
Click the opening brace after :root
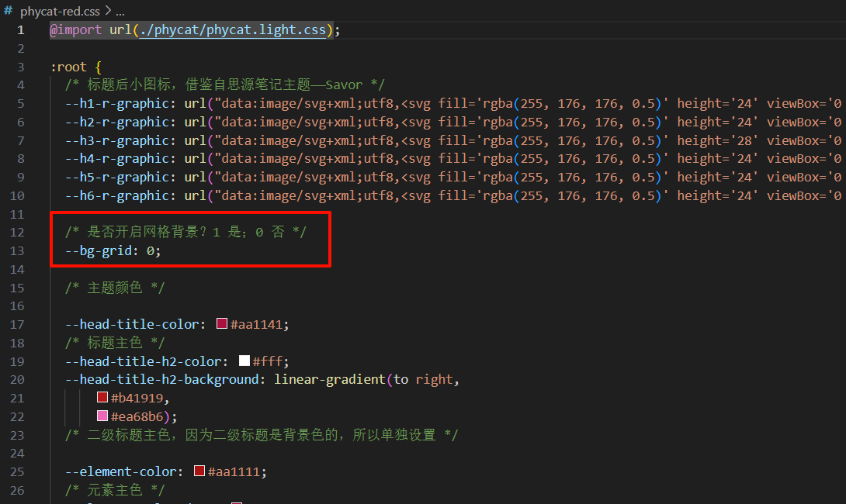tap(99, 67)
